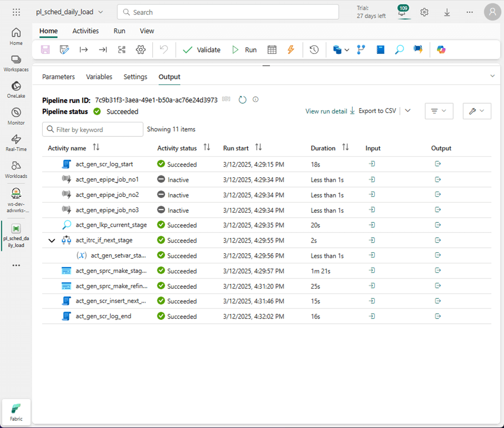Open the run history clock icon
Viewport: 504px width, 428px height.
tap(314, 50)
